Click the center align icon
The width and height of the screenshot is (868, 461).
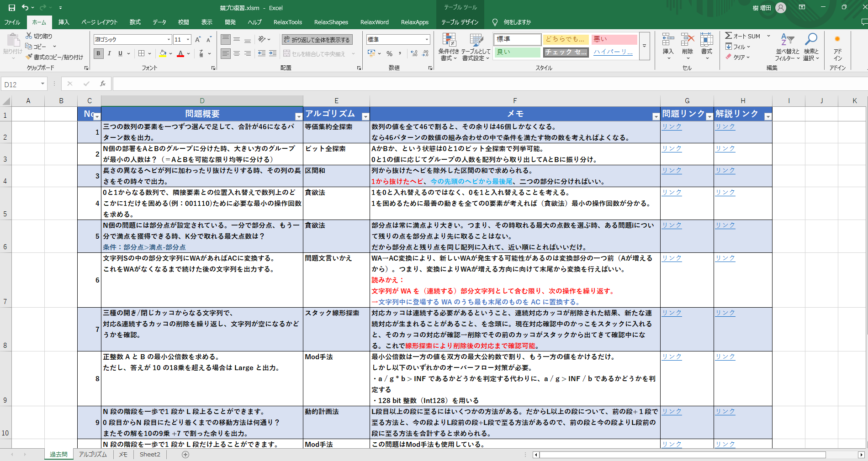click(237, 53)
